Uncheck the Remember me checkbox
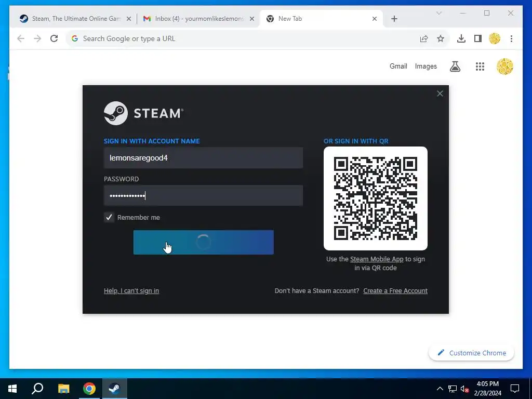Viewport: 532px width, 399px height. pyautogui.click(x=109, y=218)
